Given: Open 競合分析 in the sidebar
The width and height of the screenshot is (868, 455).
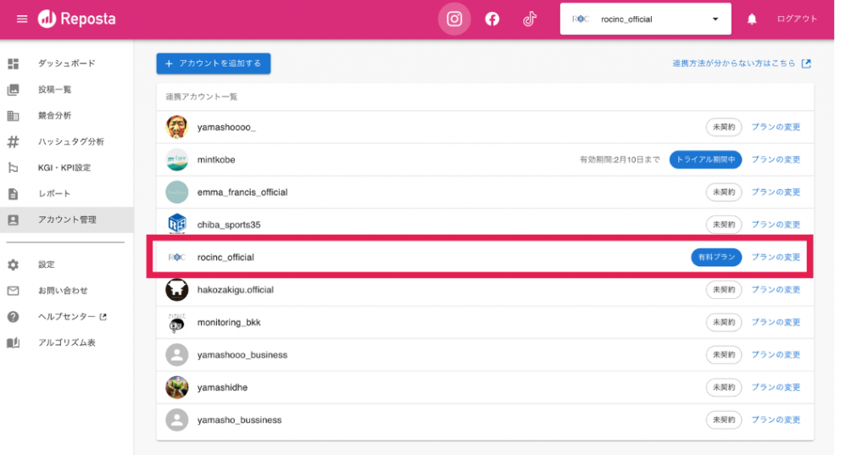Looking at the screenshot, I should coord(54,115).
